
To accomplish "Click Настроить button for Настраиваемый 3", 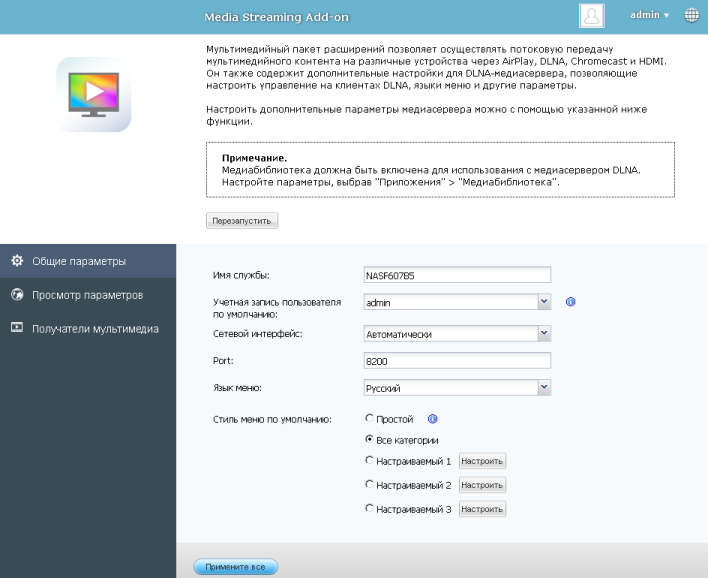I will [482, 509].
